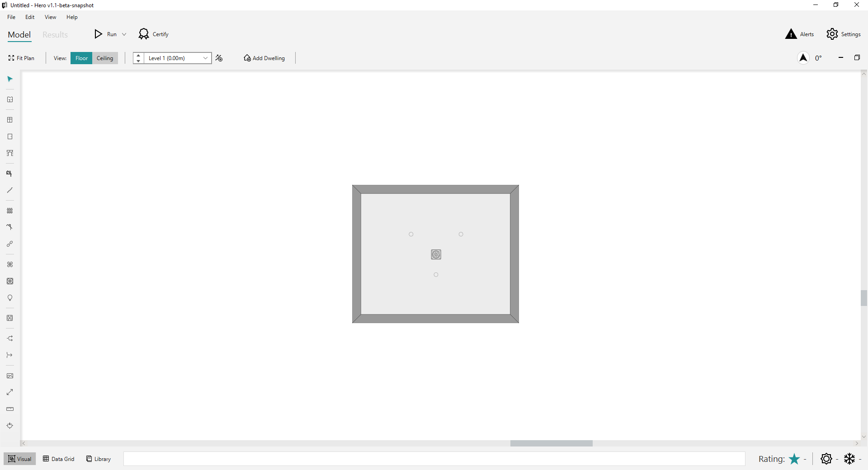This screenshot has width=868, height=470.
Task: Select the fan ventilation tool
Action: pos(9,264)
